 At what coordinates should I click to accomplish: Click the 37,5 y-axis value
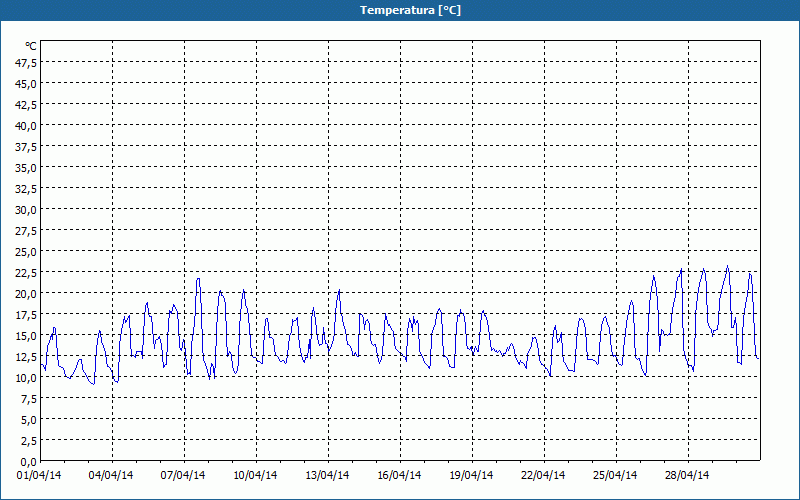(x=27, y=147)
